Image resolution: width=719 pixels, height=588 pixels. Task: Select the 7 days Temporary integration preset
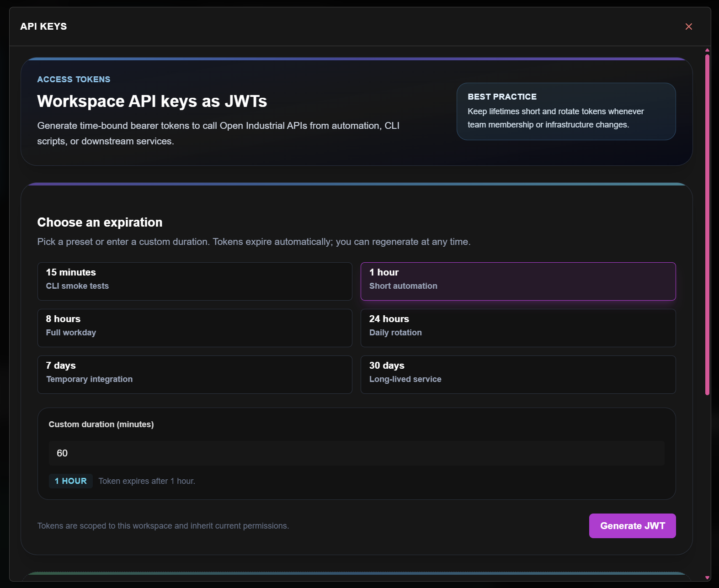coord(195,375)
